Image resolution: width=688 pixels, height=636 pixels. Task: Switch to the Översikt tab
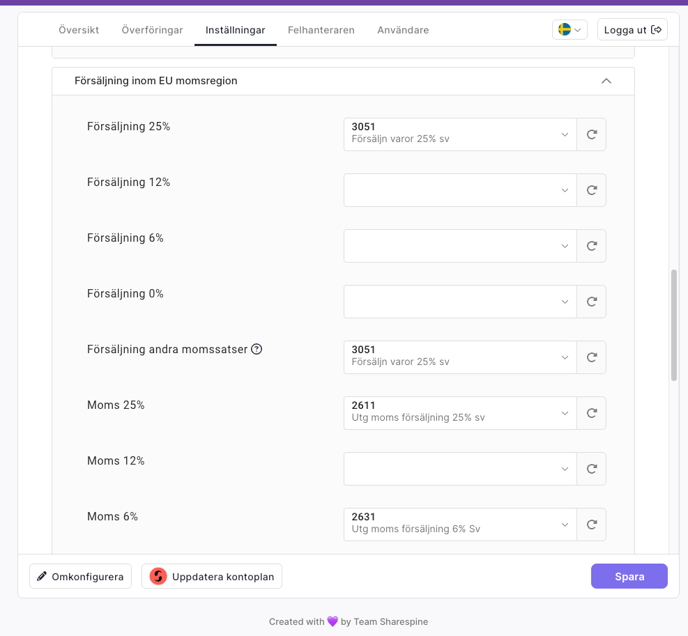[x=79, y=30]
